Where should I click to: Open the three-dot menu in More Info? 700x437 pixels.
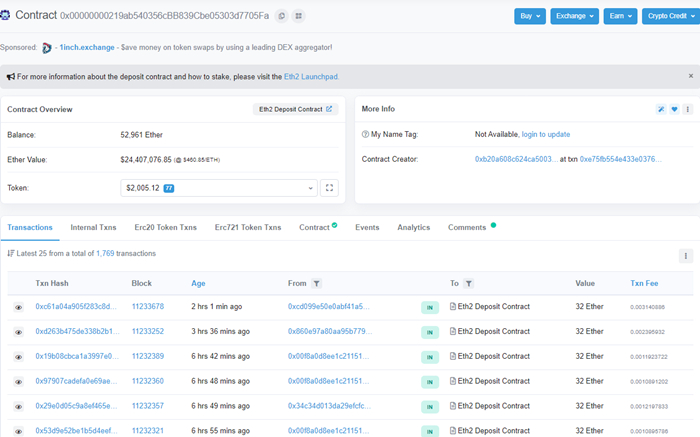687,109
